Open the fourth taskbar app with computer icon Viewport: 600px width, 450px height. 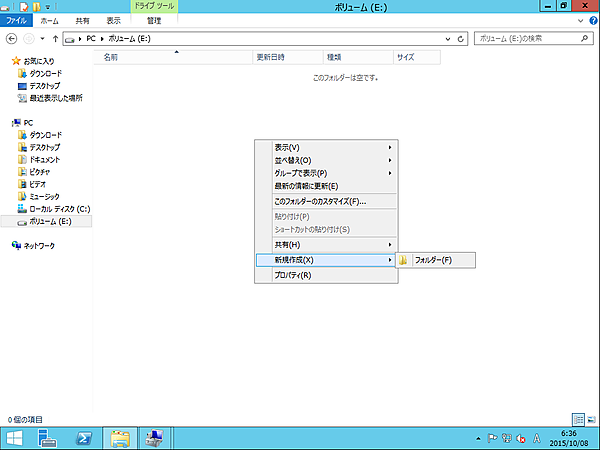(155, 439)
